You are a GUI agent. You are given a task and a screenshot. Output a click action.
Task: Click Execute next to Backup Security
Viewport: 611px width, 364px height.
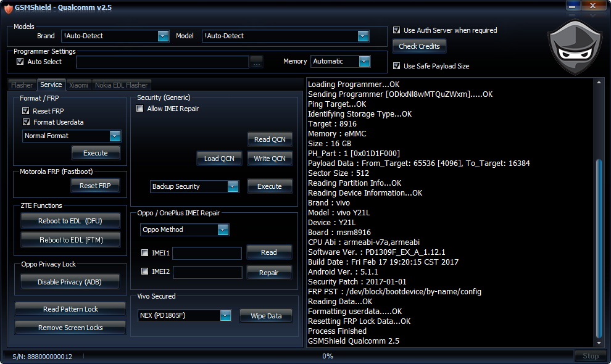pos(270,187)
